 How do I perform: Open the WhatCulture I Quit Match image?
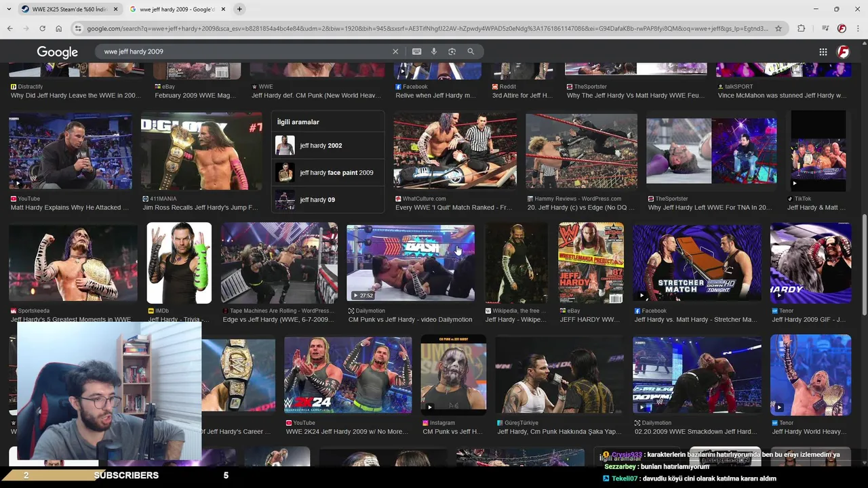tap(455, 151)
